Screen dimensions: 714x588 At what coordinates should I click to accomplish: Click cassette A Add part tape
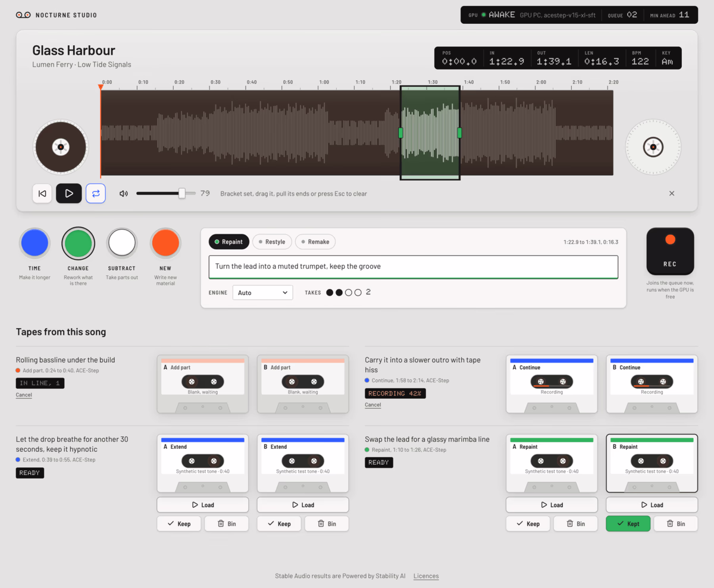[202, 384]
